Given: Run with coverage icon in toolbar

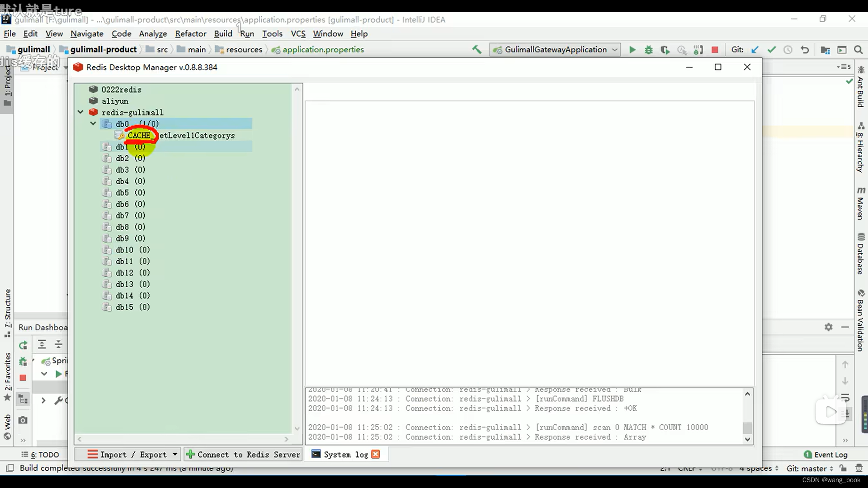Looking at the screenshot, I should (x=665, y=50).
